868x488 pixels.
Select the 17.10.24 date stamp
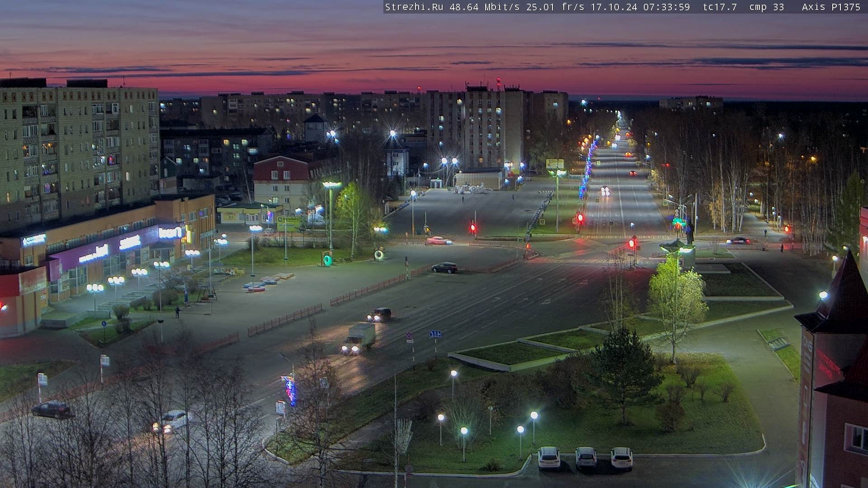[x=614, y=7]
